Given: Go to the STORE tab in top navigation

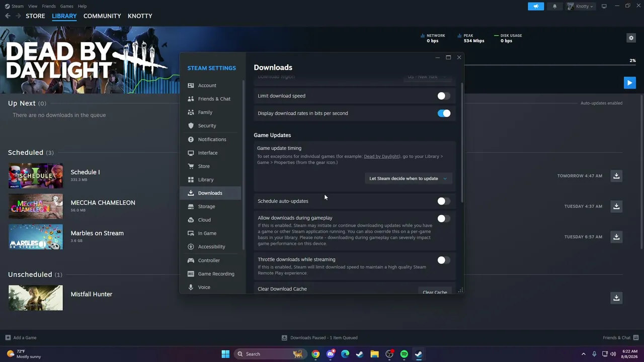Looking at the screenshot, I should [35, 16].
